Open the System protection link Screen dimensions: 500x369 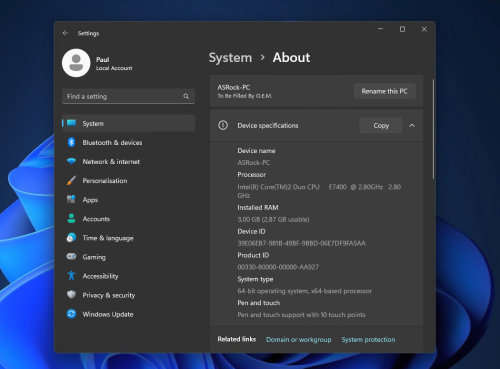coord(368,340)
